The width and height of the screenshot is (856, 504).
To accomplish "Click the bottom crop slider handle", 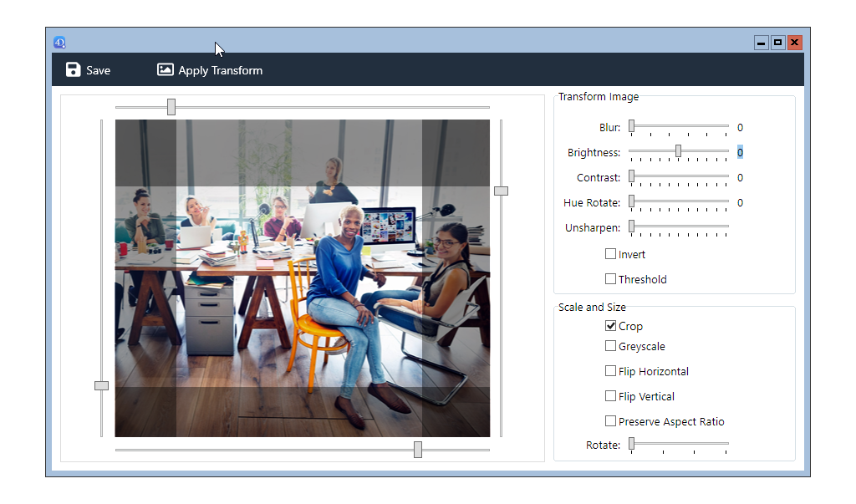I will [418, 450].
